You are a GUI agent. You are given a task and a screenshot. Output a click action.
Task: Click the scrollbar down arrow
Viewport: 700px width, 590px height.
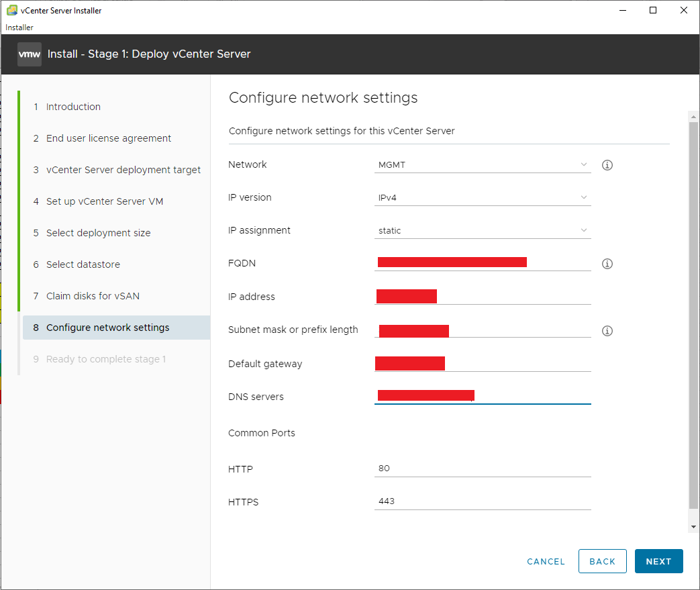pos(693,527)
